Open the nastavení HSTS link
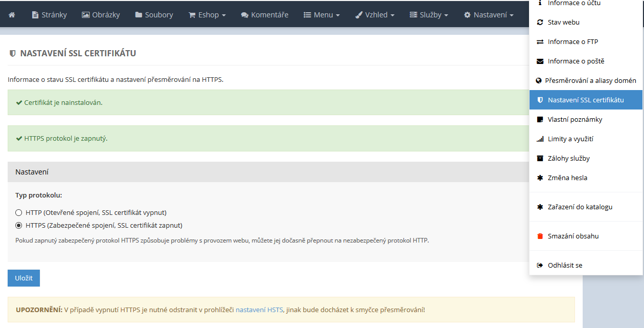This screenshot has width=644, height=328. pos(259,310)
